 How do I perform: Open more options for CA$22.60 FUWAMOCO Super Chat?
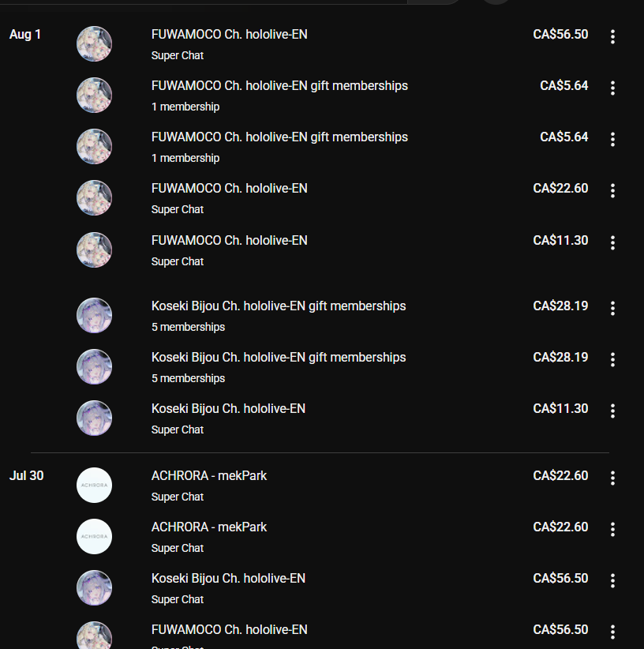tap(612, 190)
